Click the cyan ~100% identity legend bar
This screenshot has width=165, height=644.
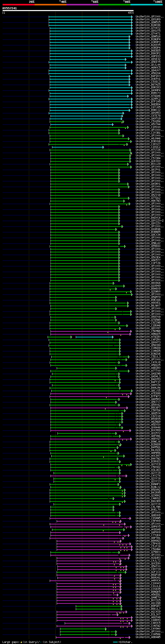pos(146,5)
